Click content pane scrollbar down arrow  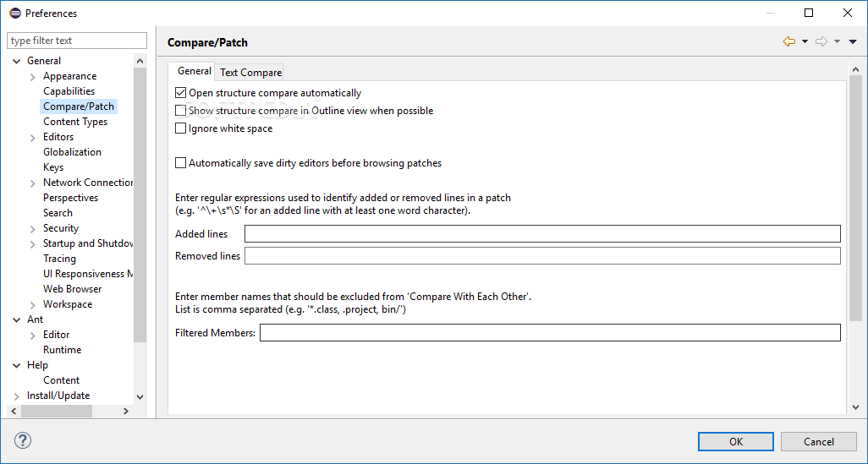(856, 407)
